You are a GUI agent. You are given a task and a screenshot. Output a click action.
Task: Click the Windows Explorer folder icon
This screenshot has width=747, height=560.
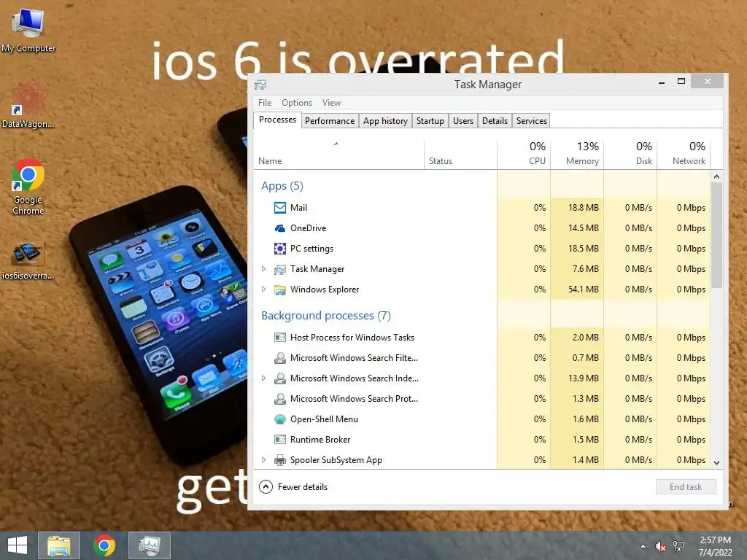(280, 290)
